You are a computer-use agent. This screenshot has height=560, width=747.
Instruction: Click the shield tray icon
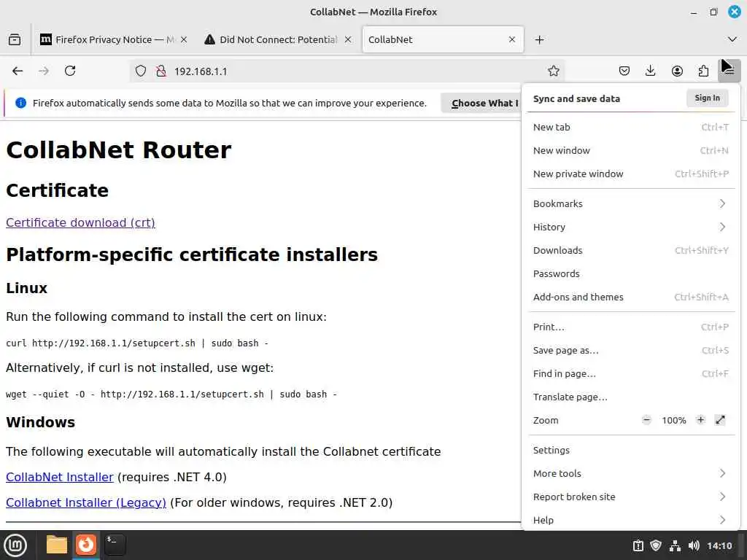[656, 545]
